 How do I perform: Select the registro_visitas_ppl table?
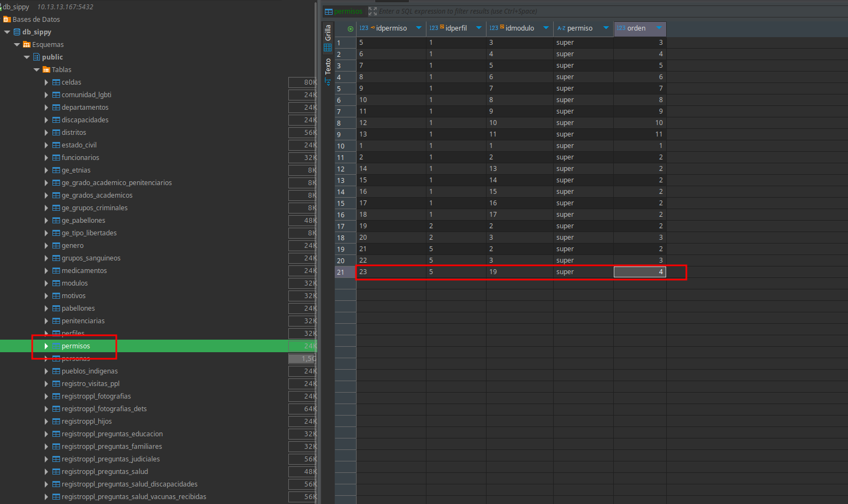90,384
